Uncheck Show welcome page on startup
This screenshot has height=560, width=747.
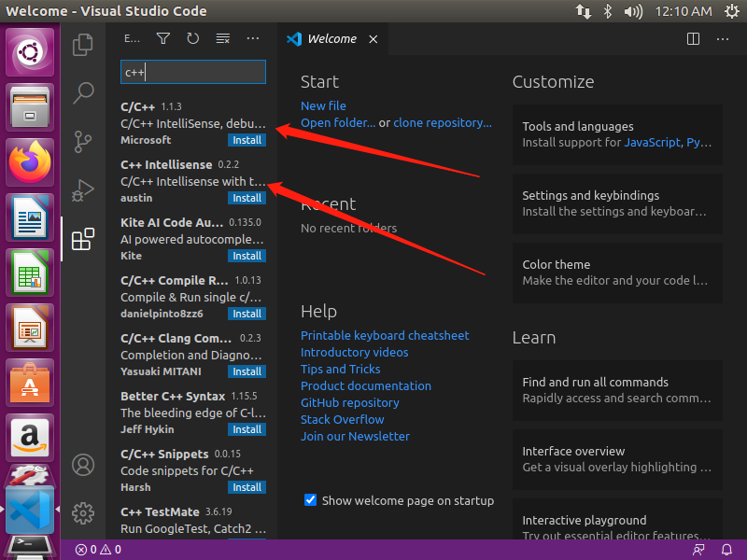(311, 500)
